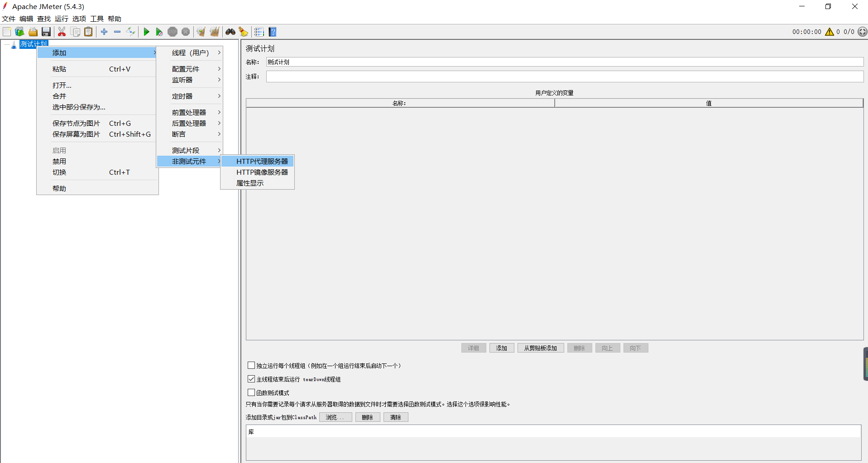
Task: Click the Copy icon in toolbar
Action: [76, 32]
